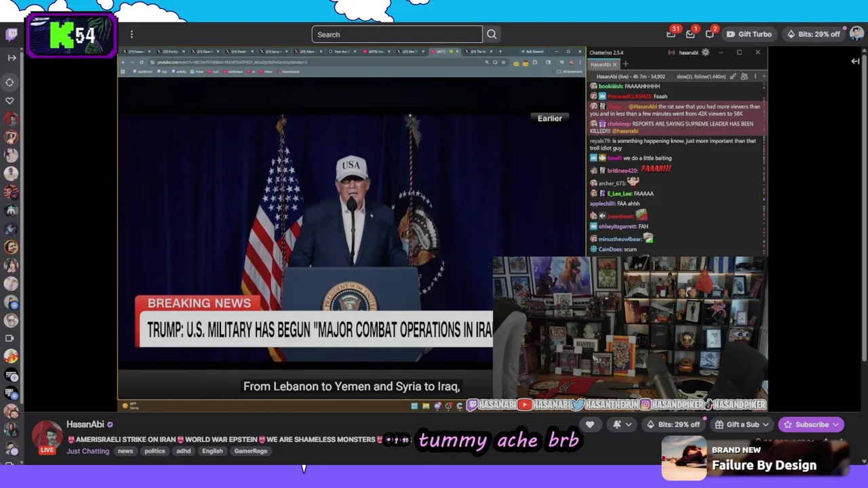Click the Gift a Sub button

(x=742, y=425)
